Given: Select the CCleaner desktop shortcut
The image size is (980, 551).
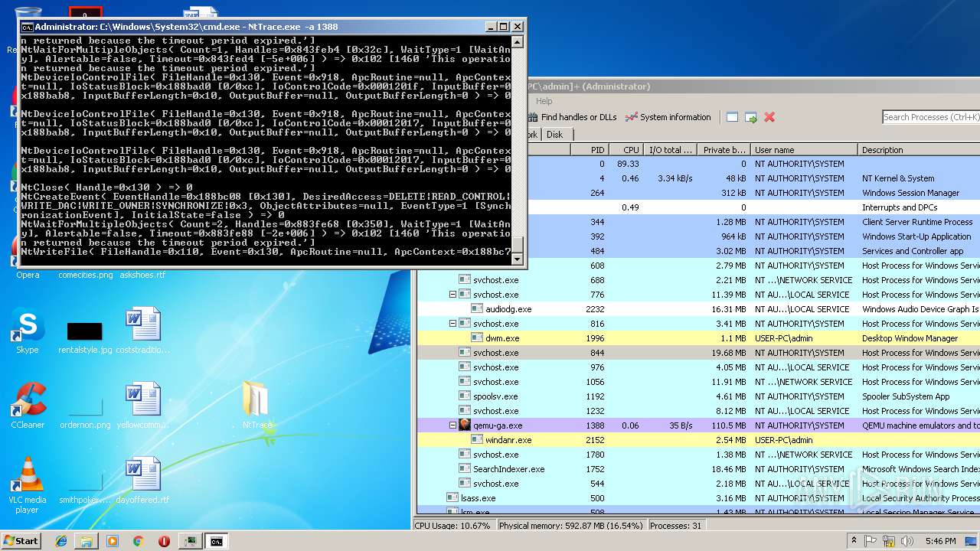Looking at the screenshot, I should [28, 406].
